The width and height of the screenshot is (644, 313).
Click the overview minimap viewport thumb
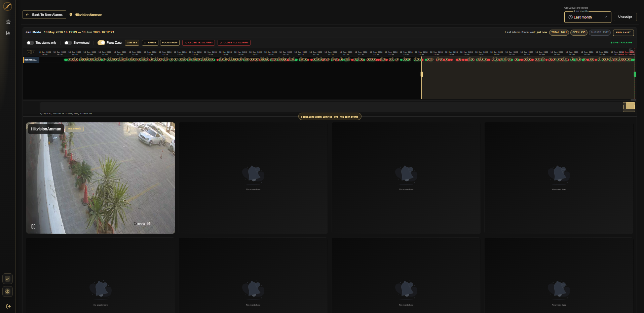(x=629, y=107)
